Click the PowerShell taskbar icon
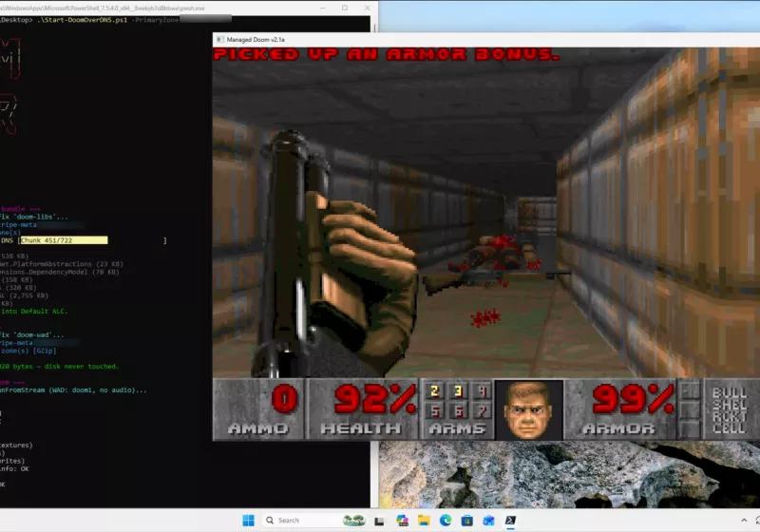 point(511,520)
